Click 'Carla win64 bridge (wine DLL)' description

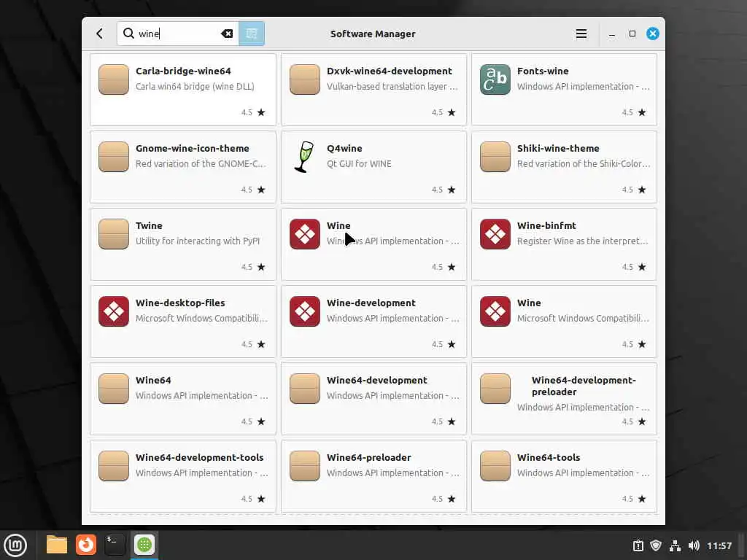click(x=195, y=87)
